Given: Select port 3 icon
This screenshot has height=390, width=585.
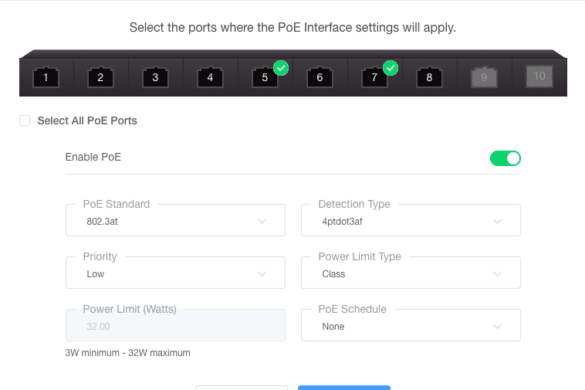Looking at the screenshot, I should [155, 77].
